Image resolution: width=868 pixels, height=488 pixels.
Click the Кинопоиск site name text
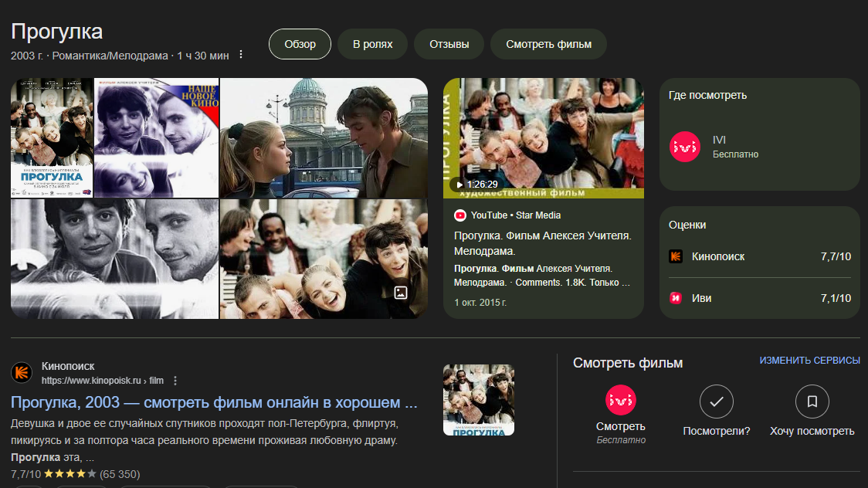point(68,366)
